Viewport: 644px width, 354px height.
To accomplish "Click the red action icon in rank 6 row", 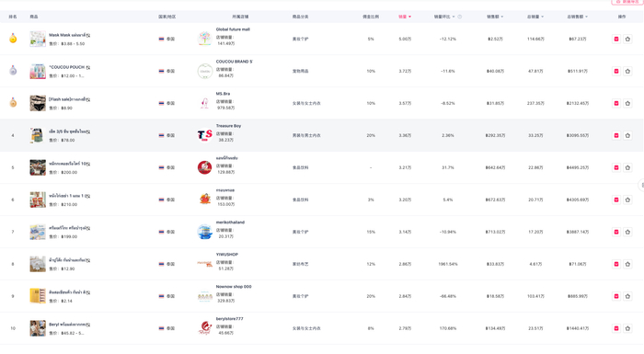I will 616,200.
